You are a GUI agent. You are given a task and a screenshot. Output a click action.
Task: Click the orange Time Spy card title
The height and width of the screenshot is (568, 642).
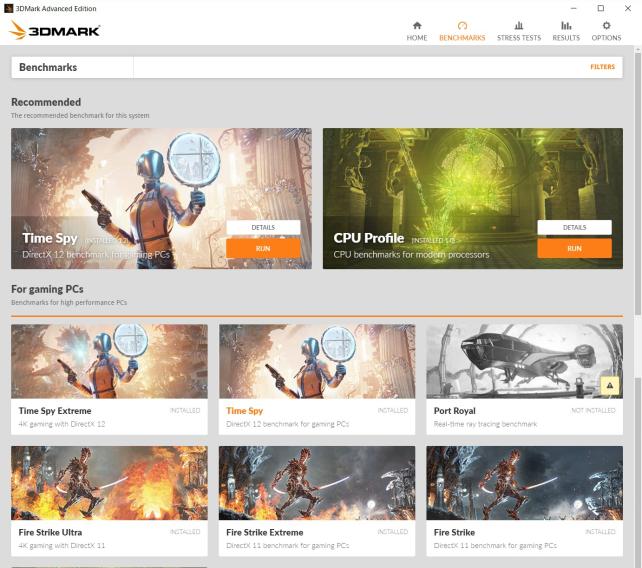tap(244, 411)
